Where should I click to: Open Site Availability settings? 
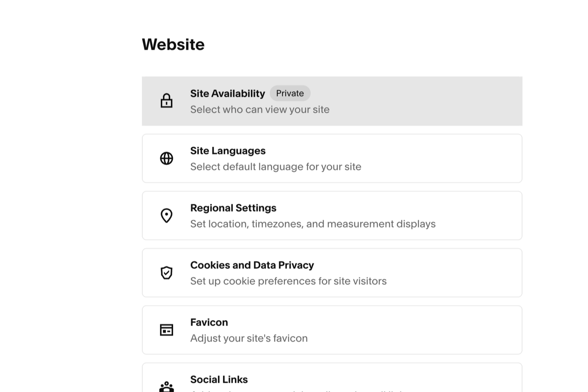point(332,101)
